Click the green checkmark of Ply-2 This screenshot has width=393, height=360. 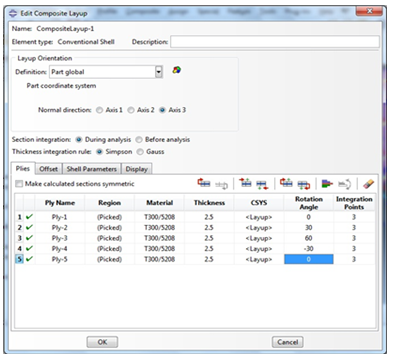(29, 227)
